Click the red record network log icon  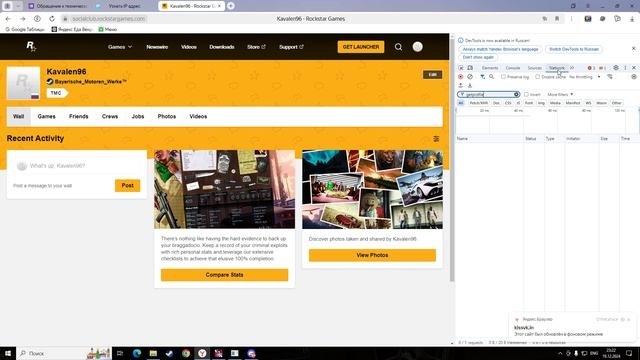tap(461, 77)
